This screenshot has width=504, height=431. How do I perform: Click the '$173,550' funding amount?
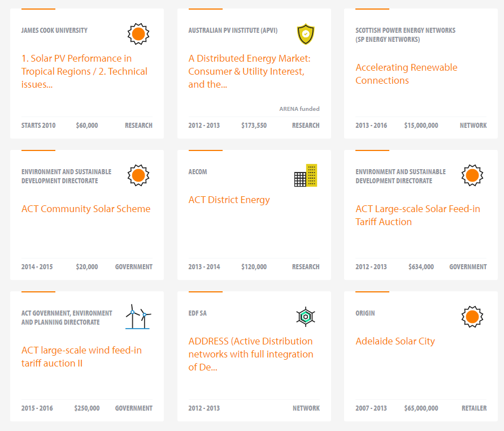pyautogui.click(x=254, y=125)
